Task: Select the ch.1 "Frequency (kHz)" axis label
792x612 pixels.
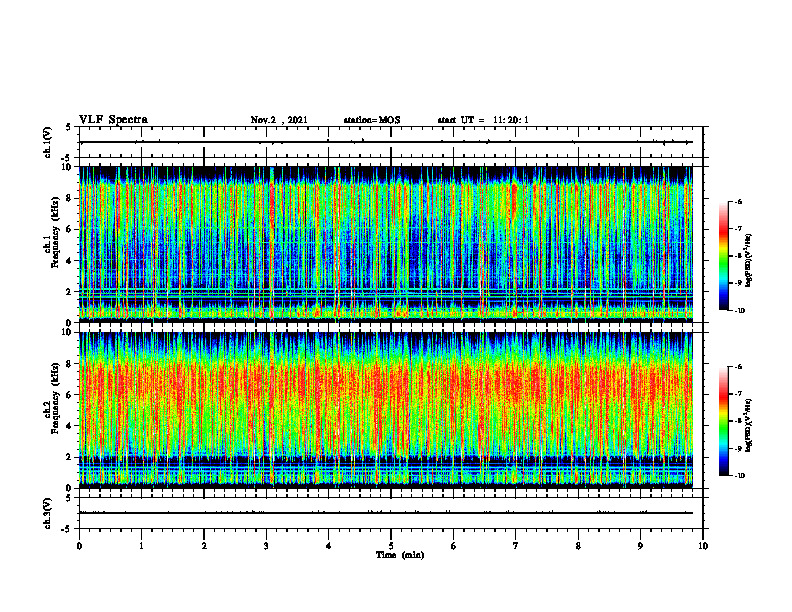Action: (x=55, y=233)
